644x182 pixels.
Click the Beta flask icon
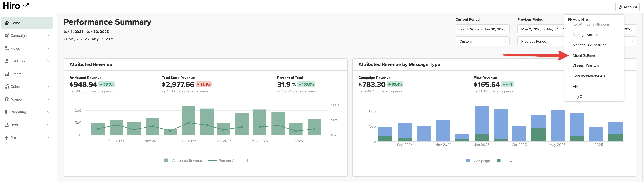7,125
